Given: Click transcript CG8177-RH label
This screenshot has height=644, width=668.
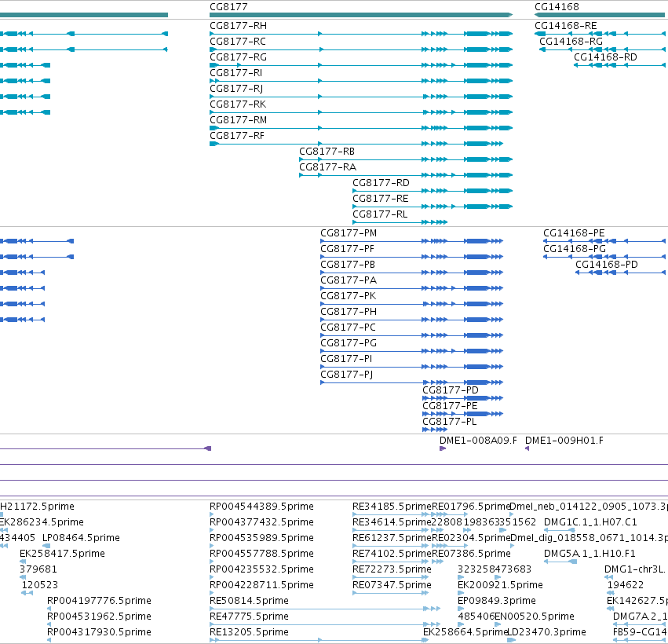Looking at the screenshot, I should pos(238,26).
